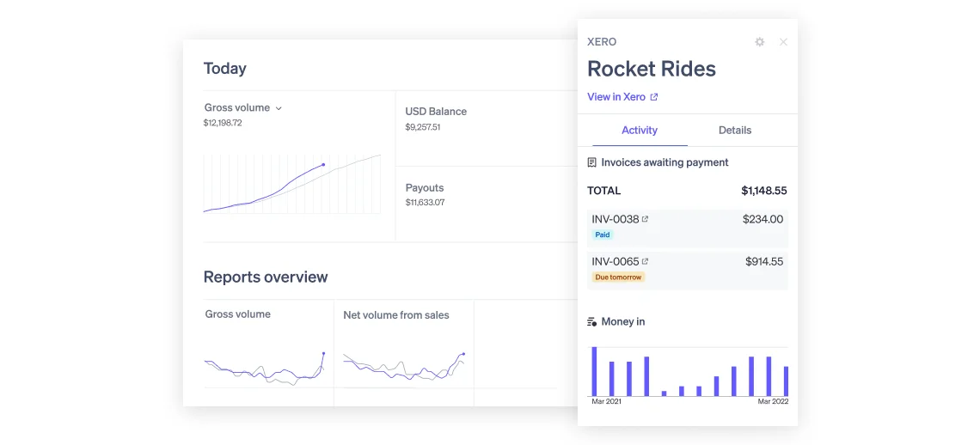Expand the Gross volume dropdown chevron
This screenshot has width=980, height=445.
click(279, 108)
